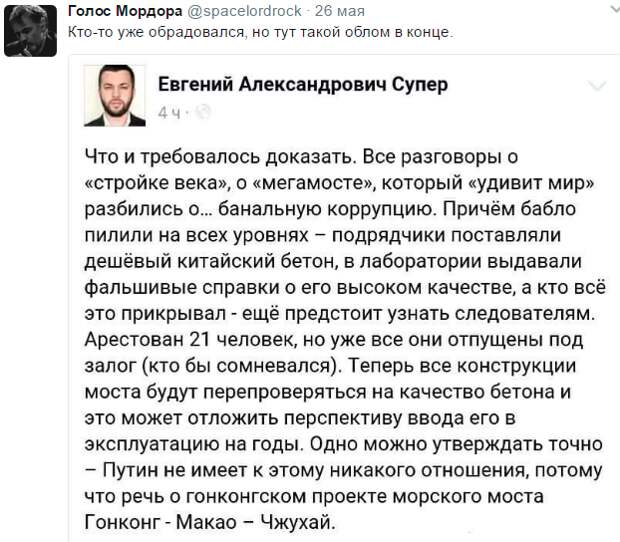
Task: Visit the @spacelordrock handle
Action: (x=244, y=11)
